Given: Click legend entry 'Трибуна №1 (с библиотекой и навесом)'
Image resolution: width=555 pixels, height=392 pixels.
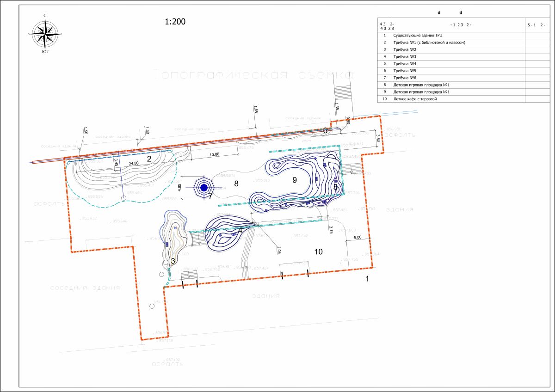Looking at the screenshot, I should pos(429,42).
